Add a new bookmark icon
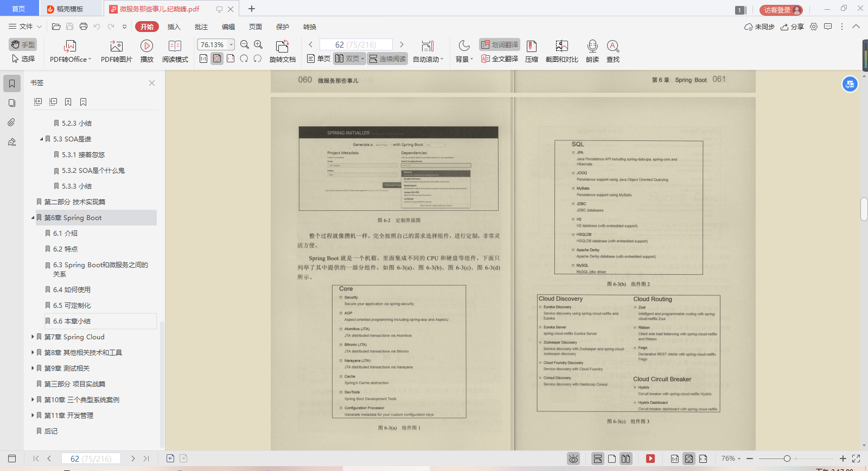 (68, 102)
